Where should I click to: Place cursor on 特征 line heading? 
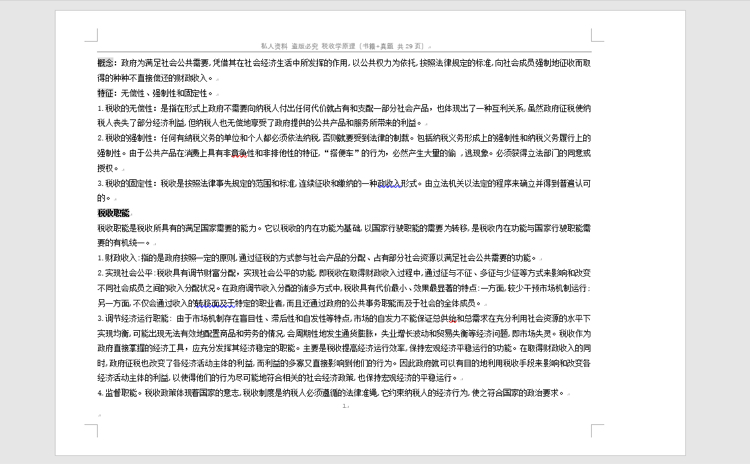105,93
